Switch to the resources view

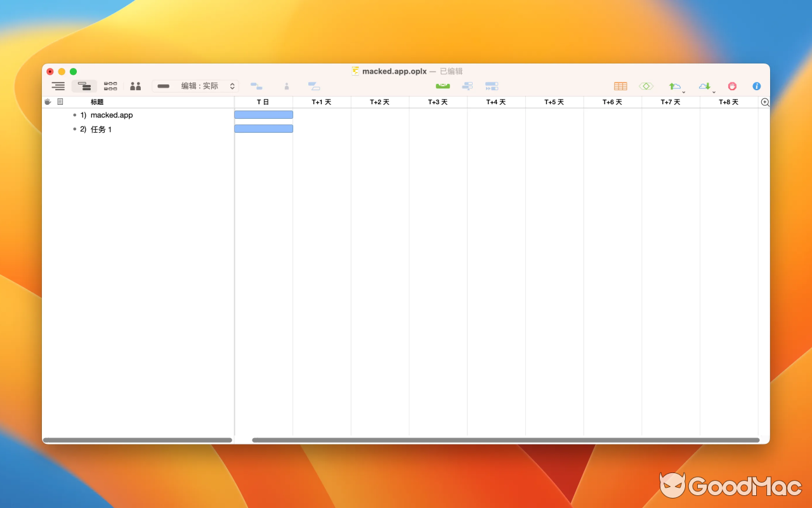click(135, 86)
